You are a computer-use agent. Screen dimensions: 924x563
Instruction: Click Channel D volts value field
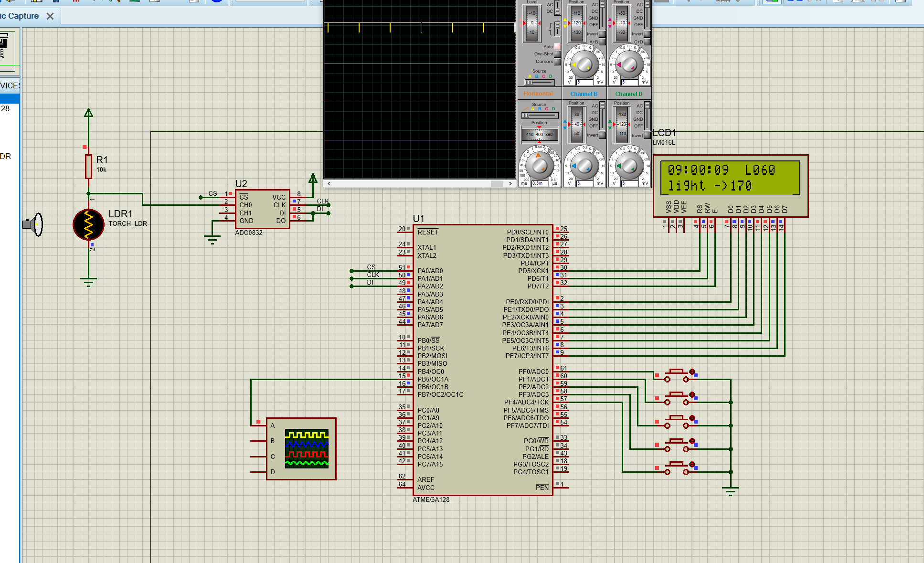point(629,183)
